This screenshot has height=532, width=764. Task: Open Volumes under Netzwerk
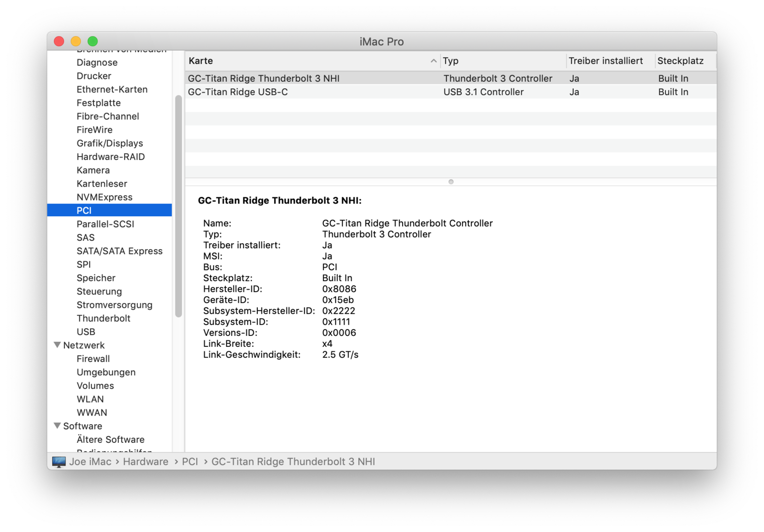[x=95, y=386]
